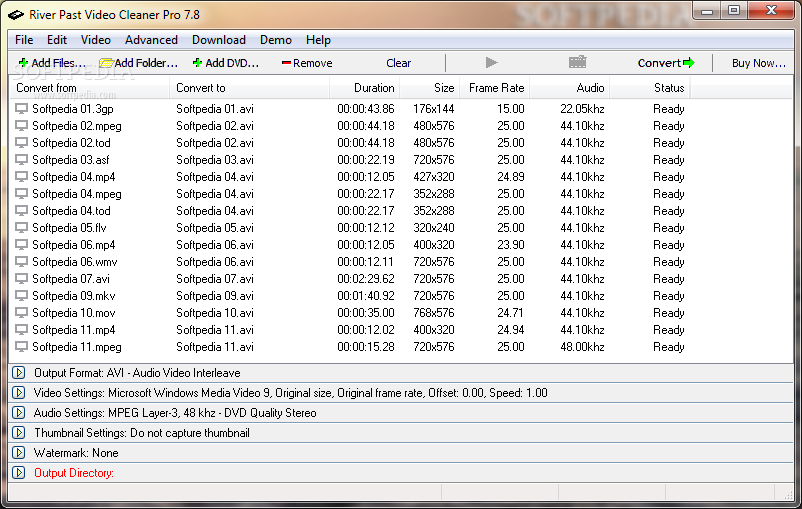802x509 pixels.
Task: Click file icon of Softpedia 04.mpeg
Action: point(21,194)
